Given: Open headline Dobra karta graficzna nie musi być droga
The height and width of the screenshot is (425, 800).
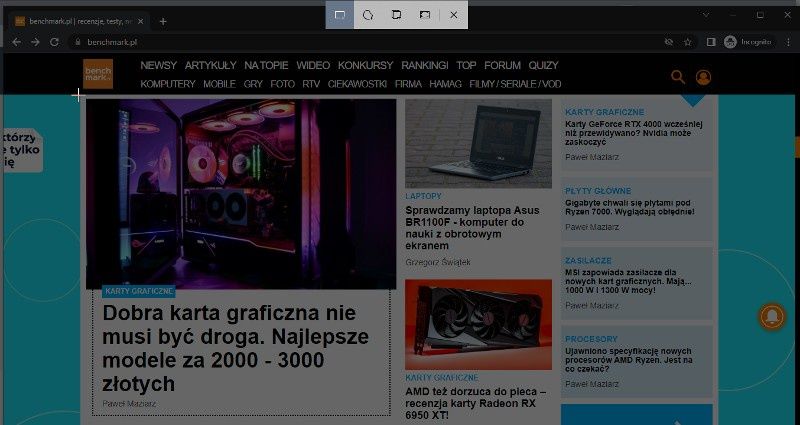Looking at the screenshot, I should [x=236, y=348].
